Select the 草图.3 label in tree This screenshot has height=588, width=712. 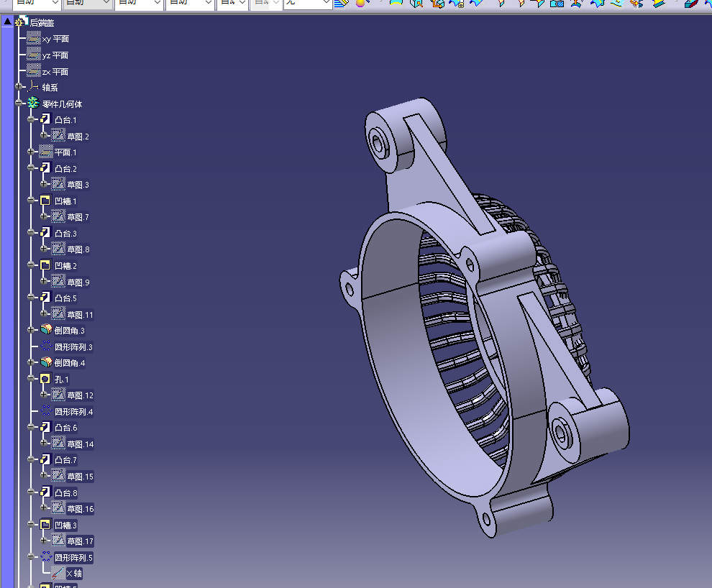(78, 185)
